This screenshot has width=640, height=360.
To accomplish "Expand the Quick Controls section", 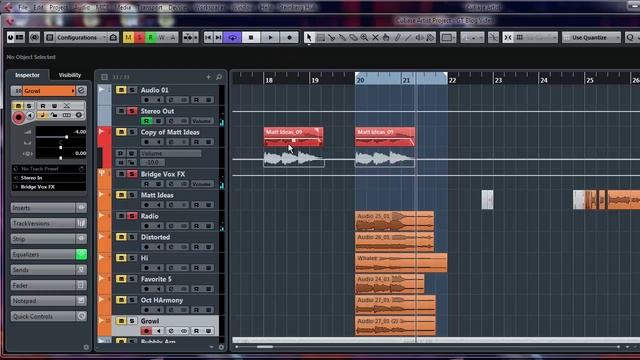I will pyautogui.click(x=49, y=316).
